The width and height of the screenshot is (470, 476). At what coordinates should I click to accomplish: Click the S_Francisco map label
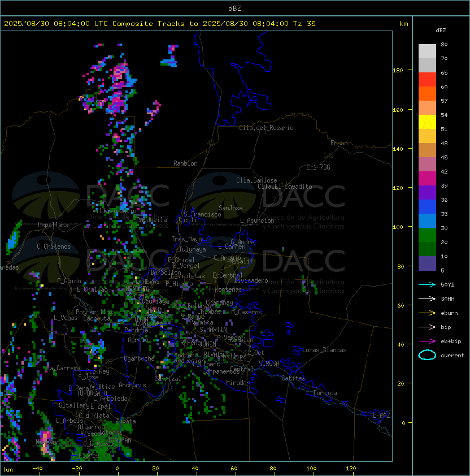202,214
